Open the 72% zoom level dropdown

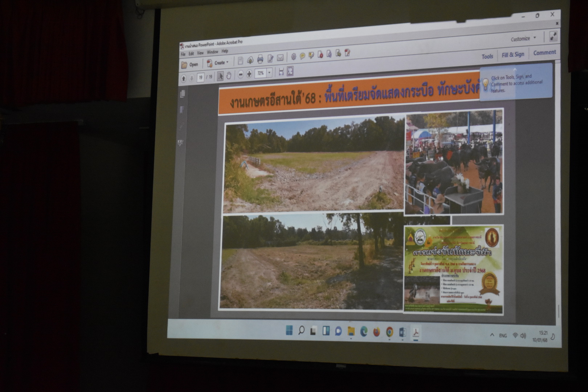[269, 73]
